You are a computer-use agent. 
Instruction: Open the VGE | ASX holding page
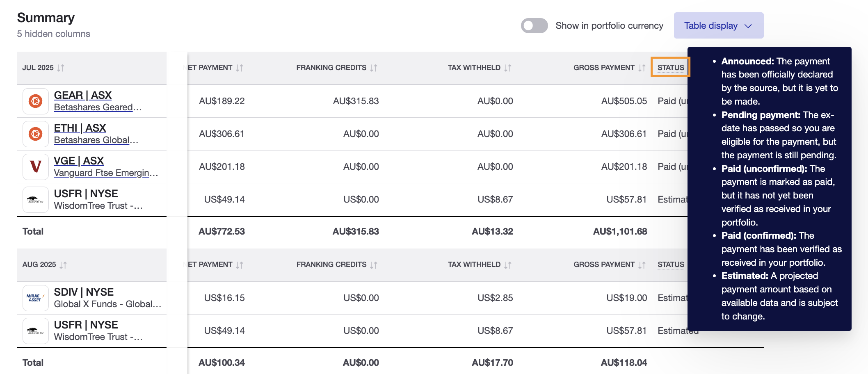pos(79,161)
